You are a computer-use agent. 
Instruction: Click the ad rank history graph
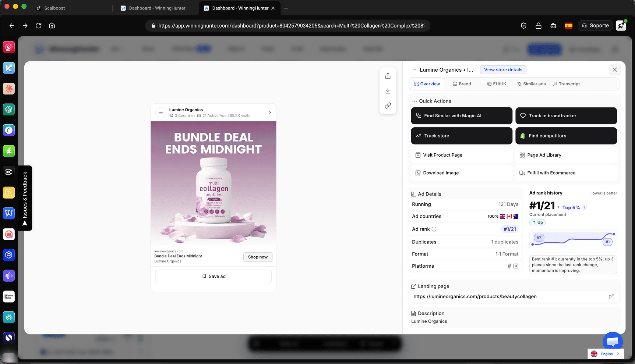point(573,240)
